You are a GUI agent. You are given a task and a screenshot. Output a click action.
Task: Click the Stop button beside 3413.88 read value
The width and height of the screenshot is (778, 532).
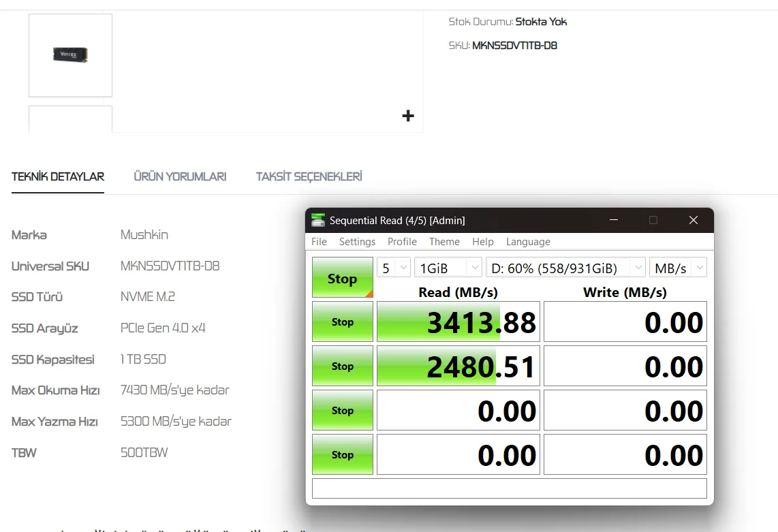(343, 322)
